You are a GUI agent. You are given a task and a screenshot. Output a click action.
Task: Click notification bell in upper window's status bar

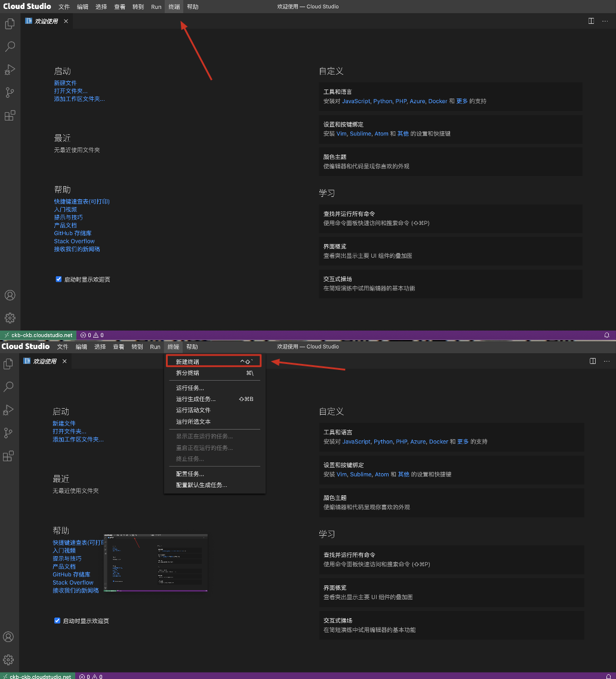(x=607, y=335)
